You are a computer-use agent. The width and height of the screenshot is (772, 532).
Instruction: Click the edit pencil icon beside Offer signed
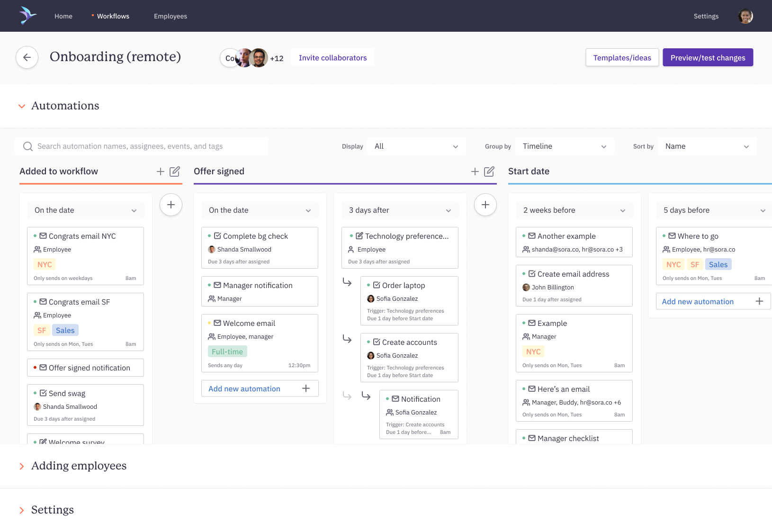click(490, 171)
